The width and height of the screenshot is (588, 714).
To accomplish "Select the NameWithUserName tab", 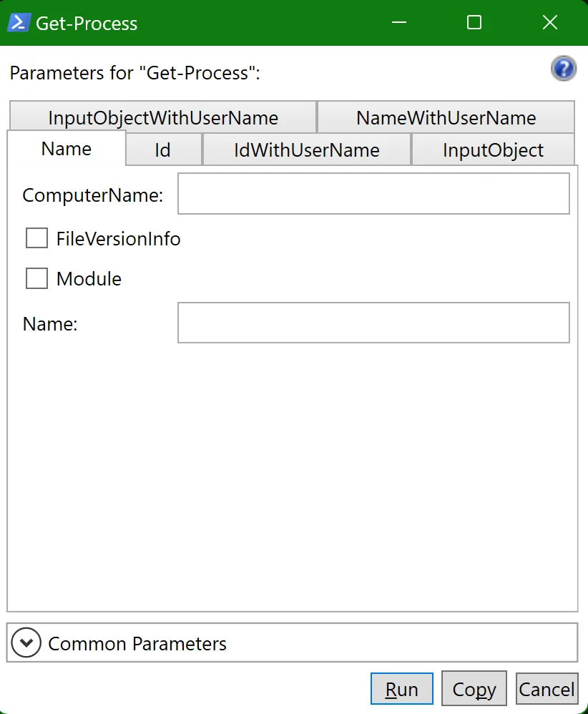I will 446,117.
